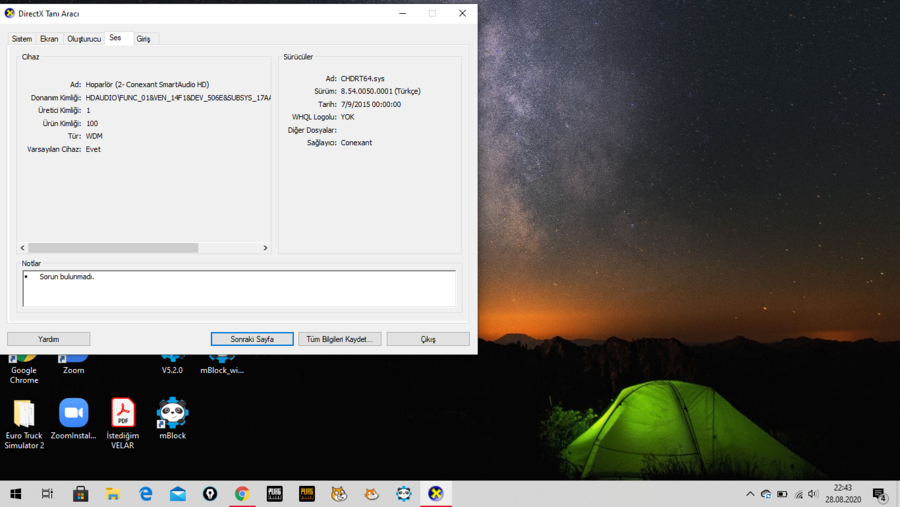
Task: Minimize the DirectX Tanı Aracı window
Action: (402, 13)
